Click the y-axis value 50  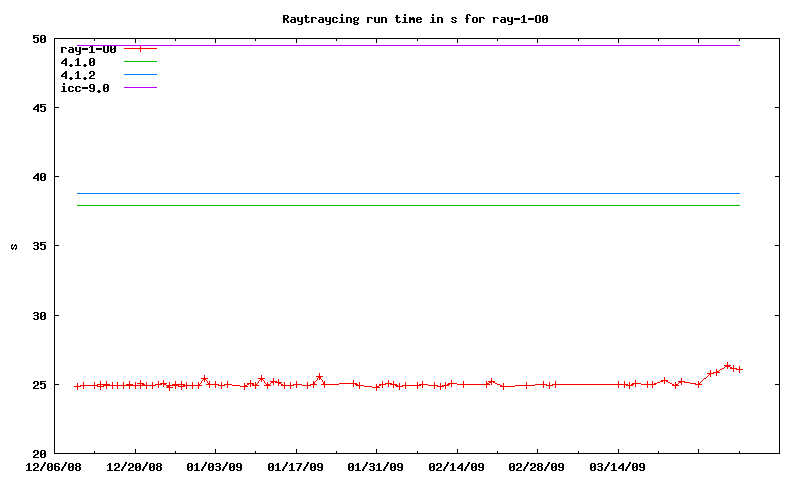point(39,39)
